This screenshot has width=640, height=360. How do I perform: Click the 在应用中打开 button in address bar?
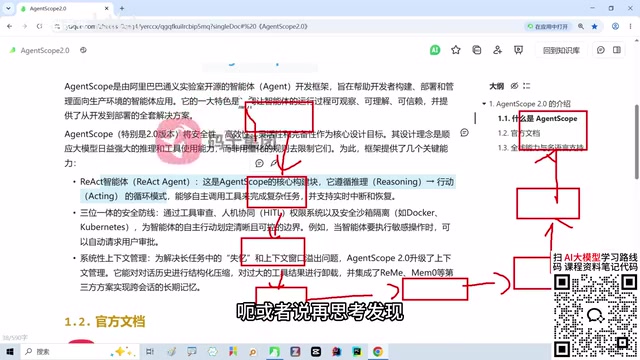[x=548, y=27]
